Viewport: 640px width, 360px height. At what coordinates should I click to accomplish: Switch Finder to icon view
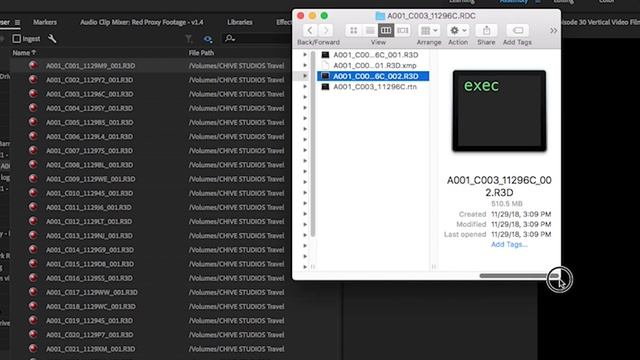point(353,30)
